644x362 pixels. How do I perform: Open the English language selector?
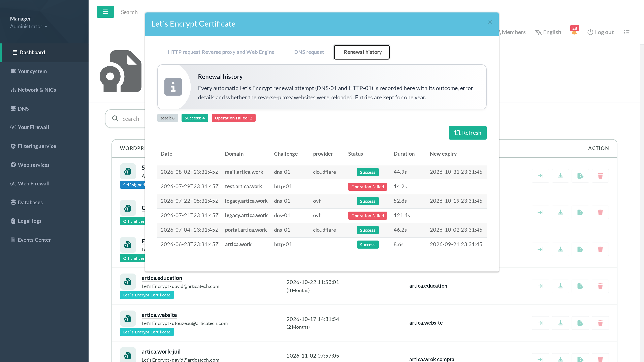tap(548, 32)
